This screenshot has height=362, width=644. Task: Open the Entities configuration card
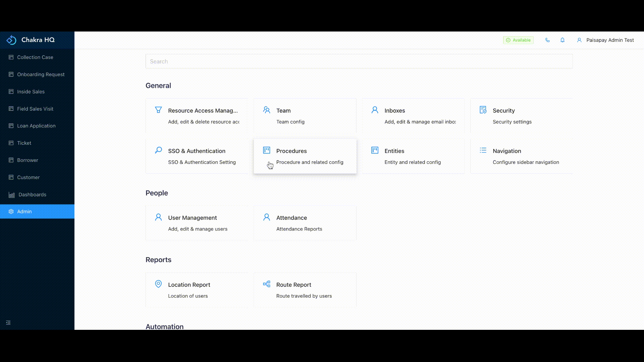coord(413,156)
